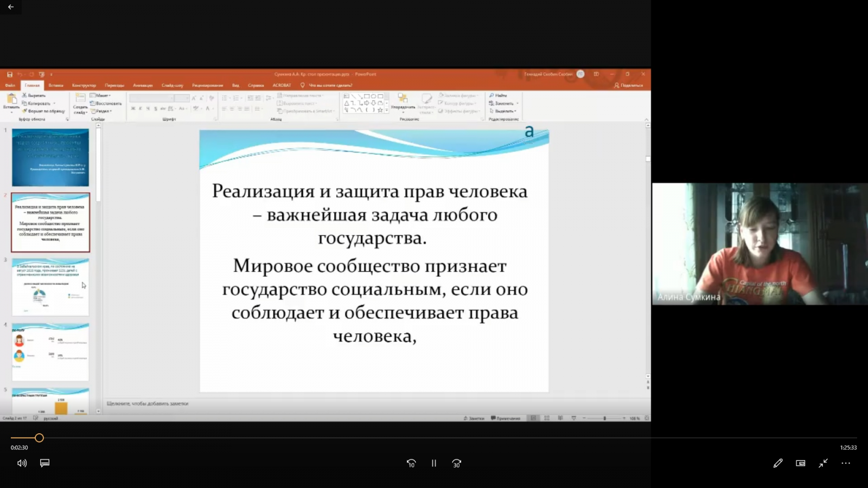This screenshot has height=488, width=868.
Task: Open the subtitles and captions menu
Action: point(44,463)
